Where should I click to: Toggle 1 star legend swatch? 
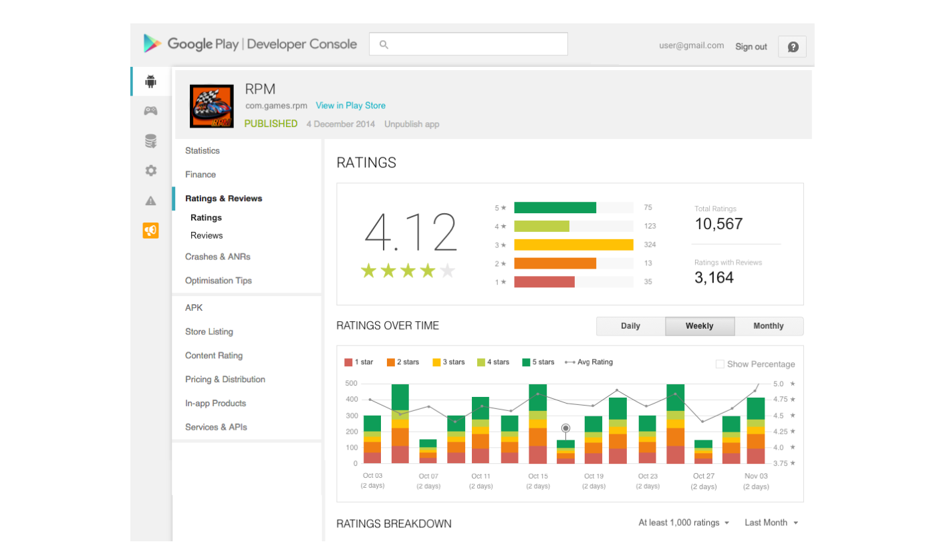[348, 362]
